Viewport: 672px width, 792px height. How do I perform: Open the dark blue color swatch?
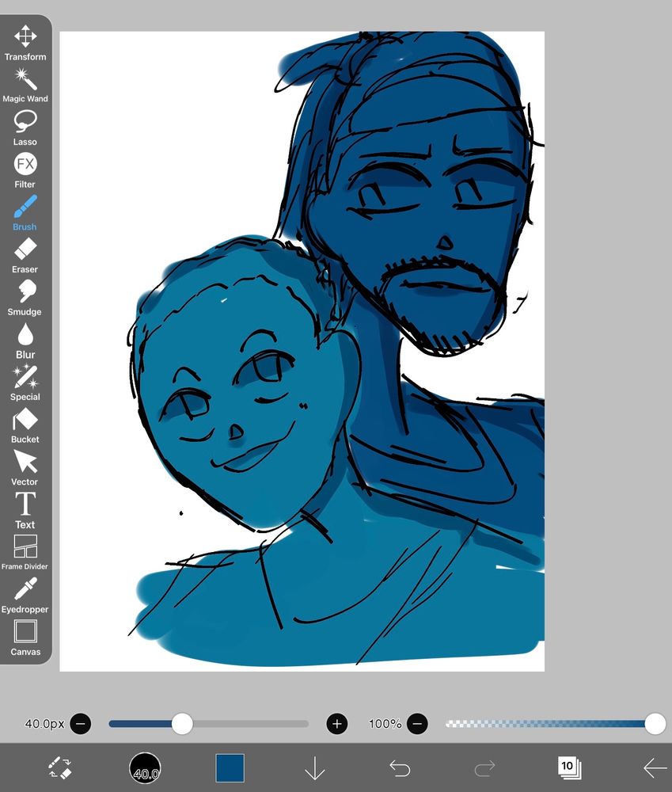tap(230, 767)
